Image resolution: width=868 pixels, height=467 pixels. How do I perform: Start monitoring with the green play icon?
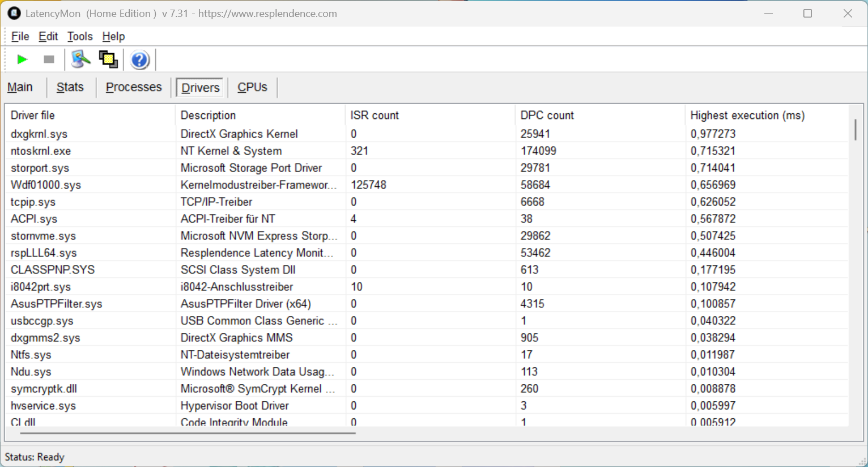click(22, 59)
